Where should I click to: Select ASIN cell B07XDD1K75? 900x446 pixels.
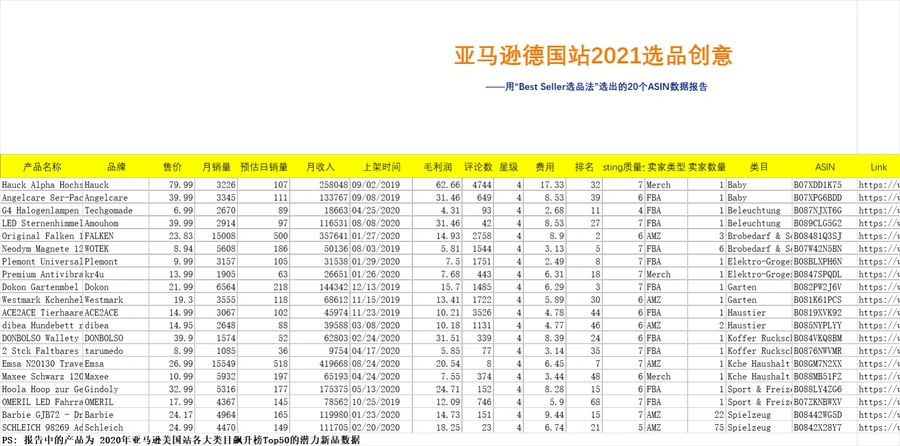[825, 185]
